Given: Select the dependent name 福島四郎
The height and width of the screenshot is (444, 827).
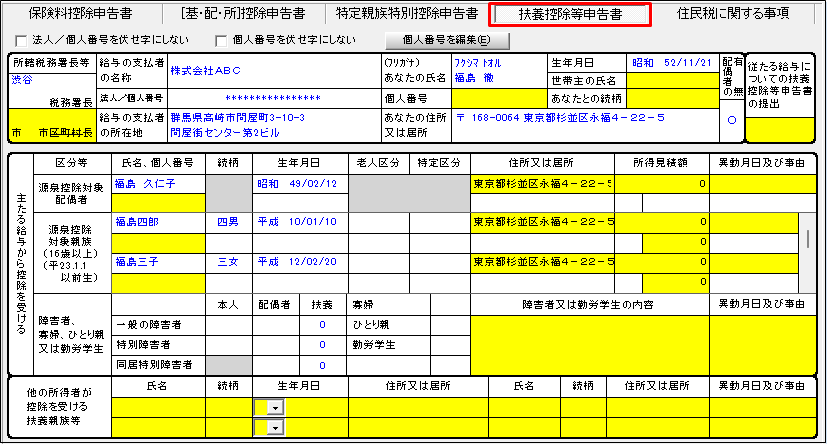Looking at the screenshot, I should point(157,221).
